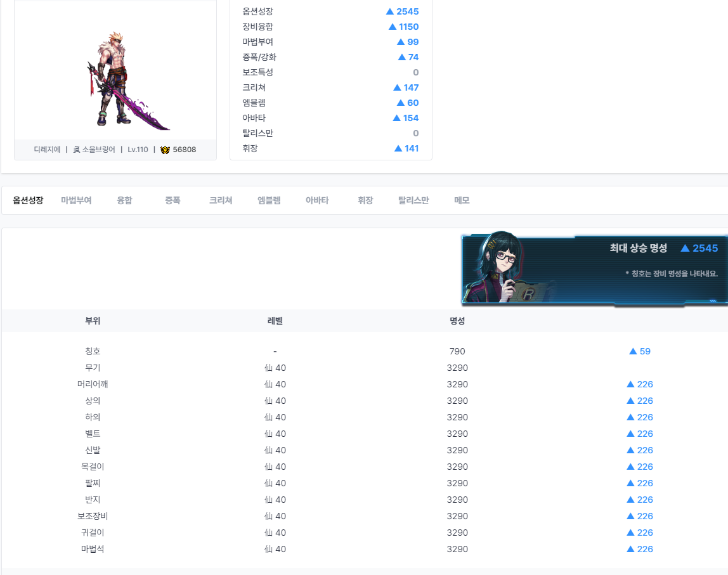Click the fame emblem icon beside 56808

click(x=165, y=150)
